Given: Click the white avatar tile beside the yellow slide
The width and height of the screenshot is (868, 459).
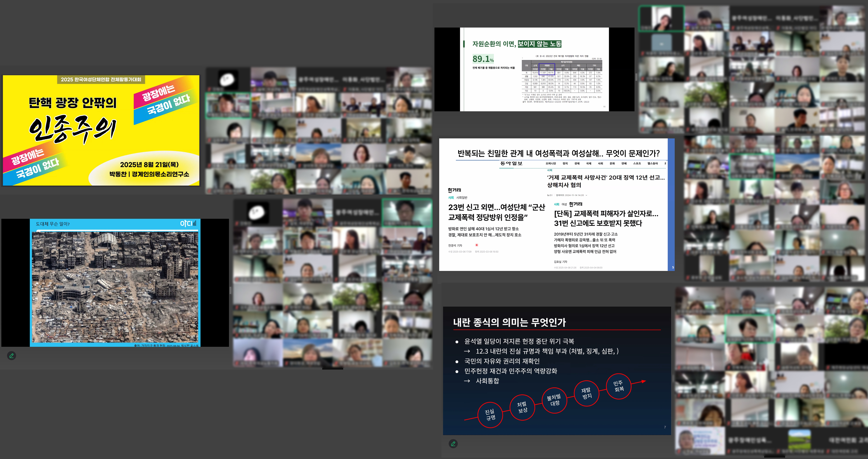Looking at the screenshot, I should pos(227,79).
